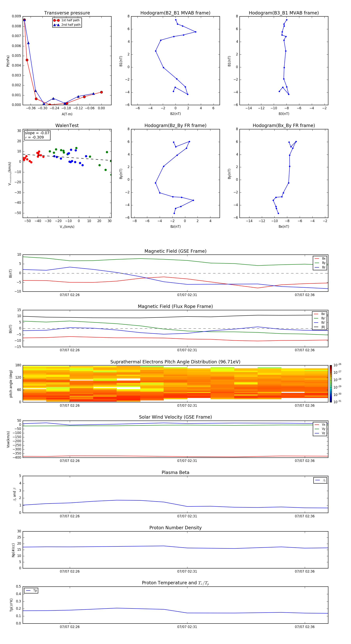Click the "Proton Temperature and Te/Tp" title

(175, 583)
